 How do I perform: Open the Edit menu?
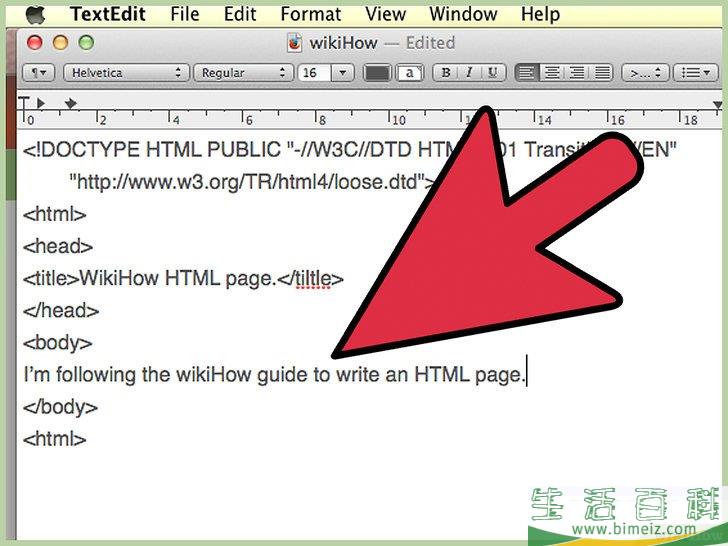(x=240, y=14)
